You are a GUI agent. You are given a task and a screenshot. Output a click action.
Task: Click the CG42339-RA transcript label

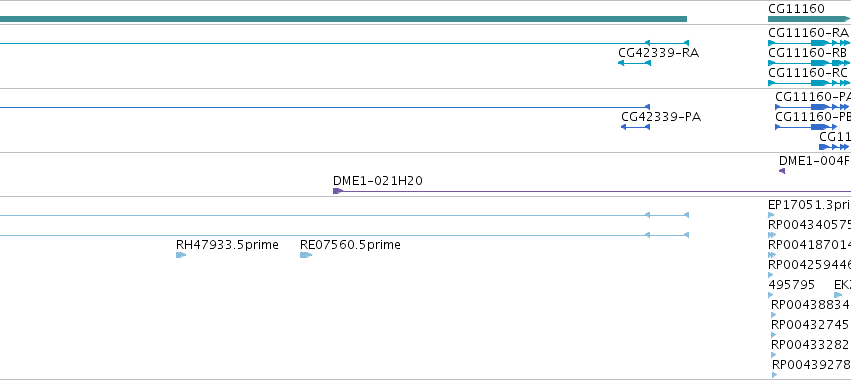click(658, 53)
